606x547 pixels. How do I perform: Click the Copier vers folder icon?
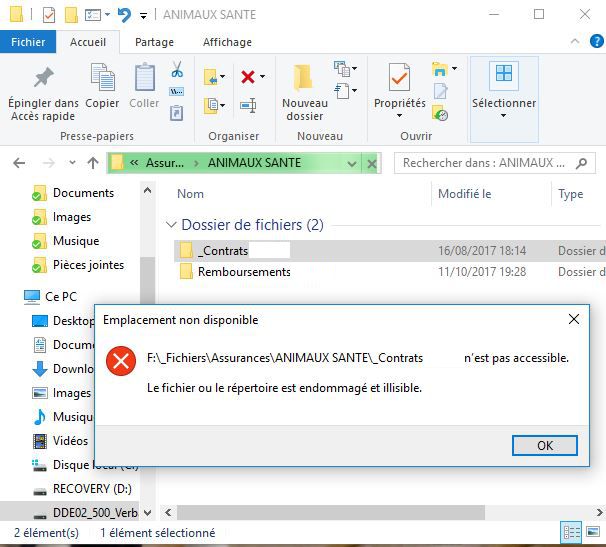pyautogui.click(x=211, y=106)
